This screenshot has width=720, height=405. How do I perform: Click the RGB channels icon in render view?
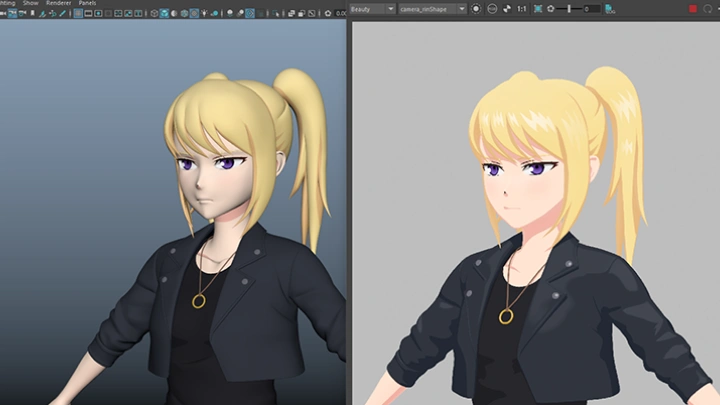pos(492,9)
